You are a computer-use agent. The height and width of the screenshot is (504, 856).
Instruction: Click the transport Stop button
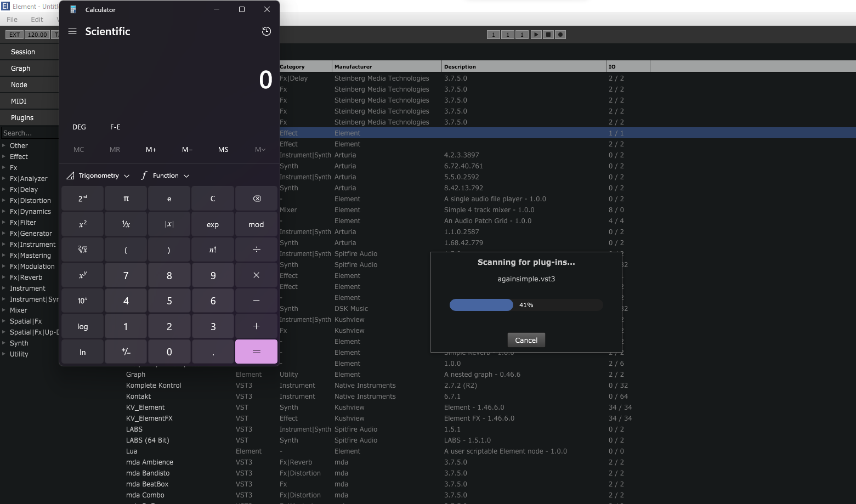pos(548,35)
